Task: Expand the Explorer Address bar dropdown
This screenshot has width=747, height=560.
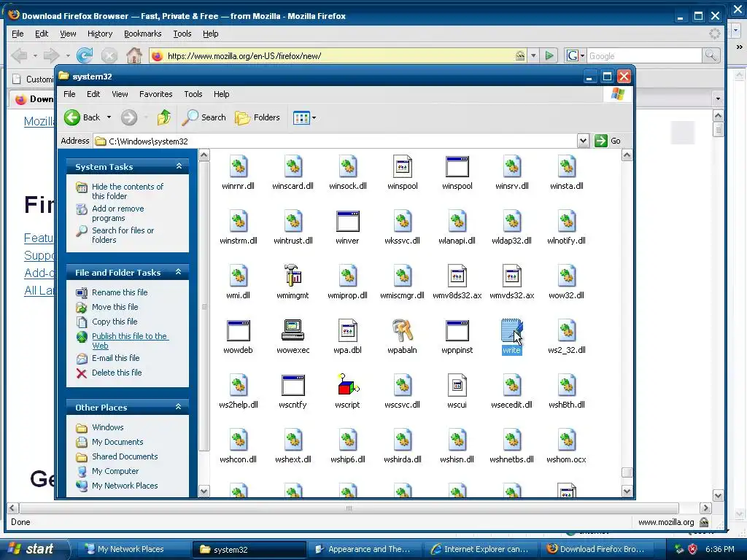Action: pos(583,141)
